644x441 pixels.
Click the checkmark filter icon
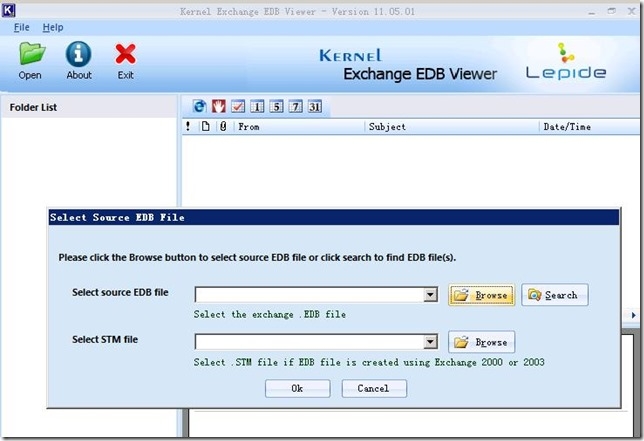238,107
